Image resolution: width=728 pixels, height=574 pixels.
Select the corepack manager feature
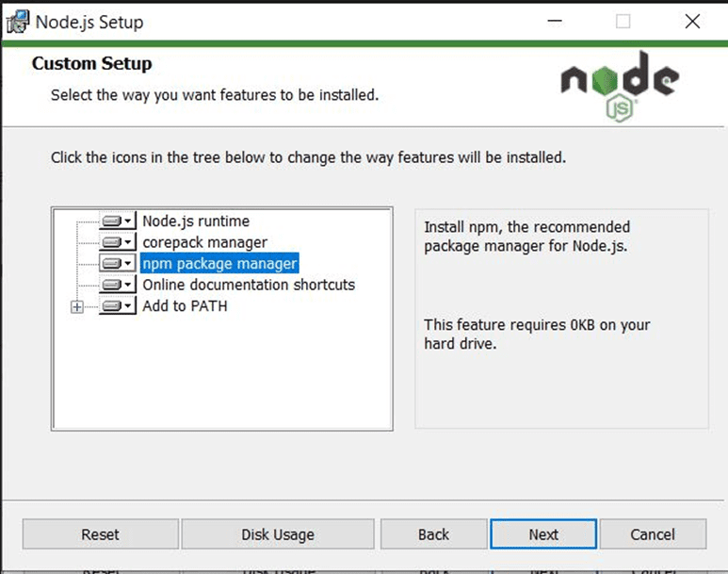[204, 242]
